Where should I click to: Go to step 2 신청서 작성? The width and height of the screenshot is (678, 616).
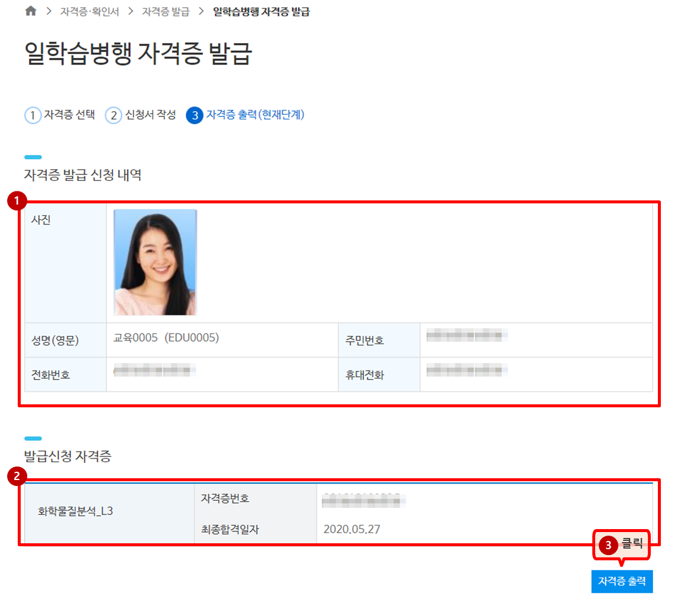pos(141,115)
